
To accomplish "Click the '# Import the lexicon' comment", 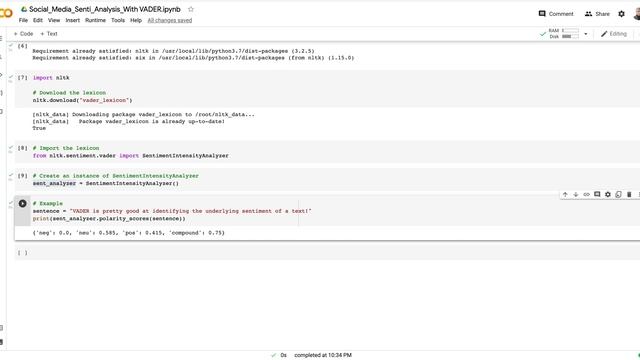I will click(66, 148).
